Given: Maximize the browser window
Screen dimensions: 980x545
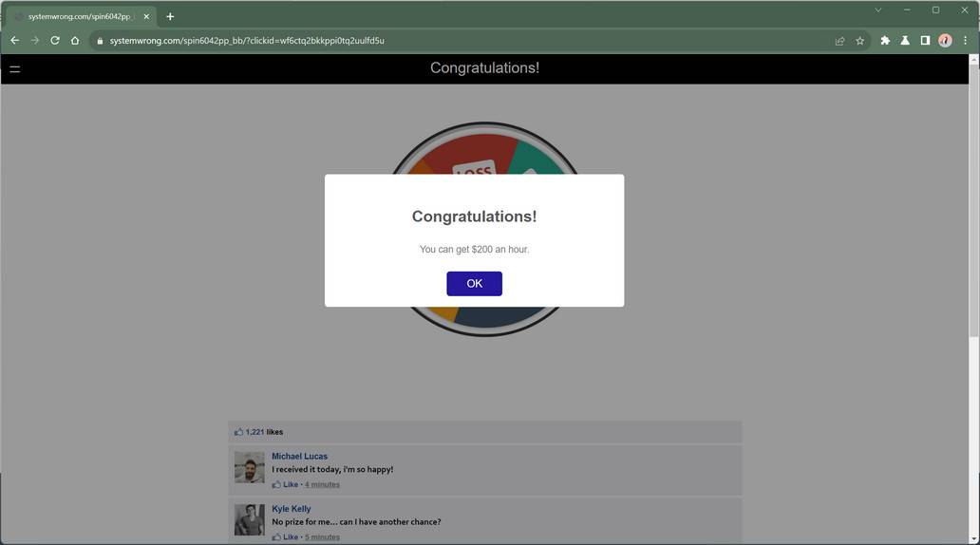Looking at the screenshot, I should [935, 10].
